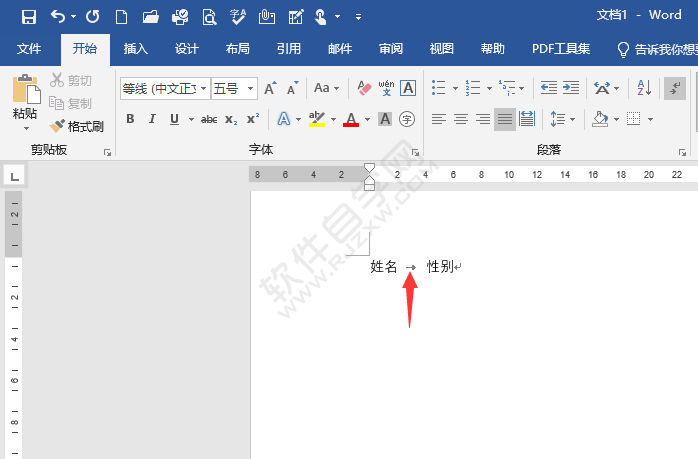Viewport: 698px width, 459px height.
Task: Switch to the 布局 tab
Action: click(238, 49)
